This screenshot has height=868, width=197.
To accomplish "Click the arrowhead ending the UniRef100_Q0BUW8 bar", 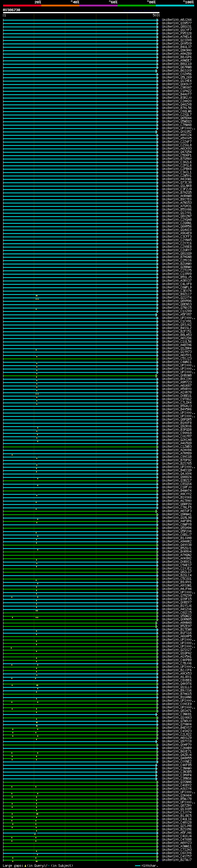I will coord(157,375).
